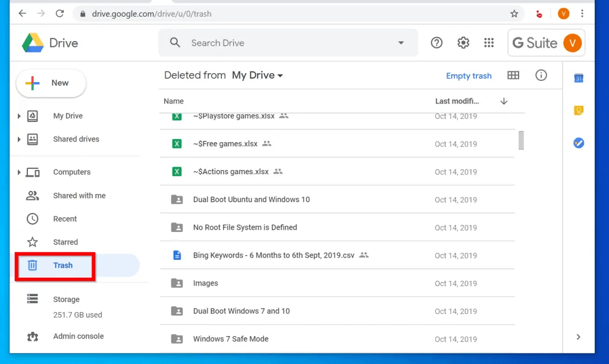Expand My Drive in the sidebar
The image size is (609, 364).
point(18,116)
